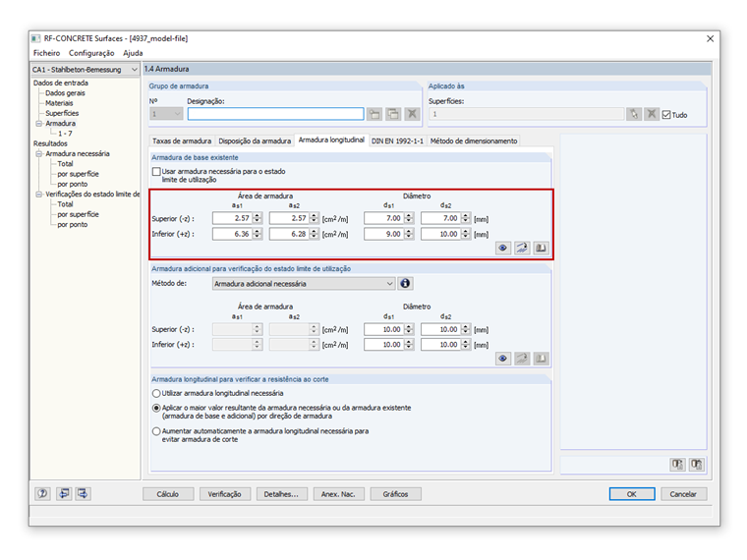This screenshot has height=560, width=747.
Task: Close the RF-CONCRETE Surfaces window
Action: [x=710, y=38]
